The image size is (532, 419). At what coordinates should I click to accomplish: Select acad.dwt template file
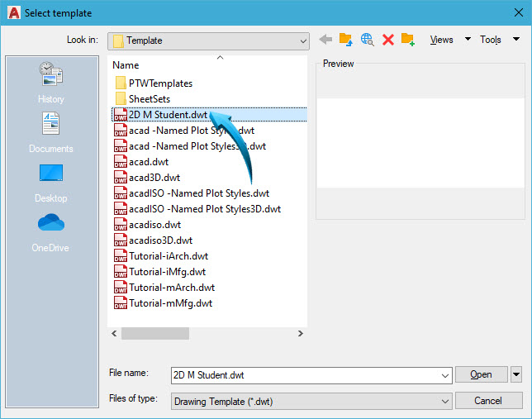(x=141, y=162)
